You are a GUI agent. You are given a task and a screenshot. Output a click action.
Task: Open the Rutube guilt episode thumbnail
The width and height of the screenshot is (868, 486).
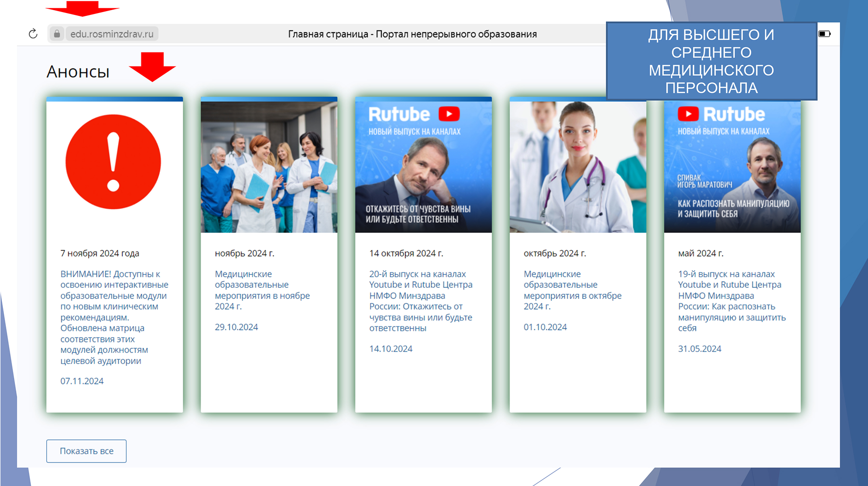point(423,167)
